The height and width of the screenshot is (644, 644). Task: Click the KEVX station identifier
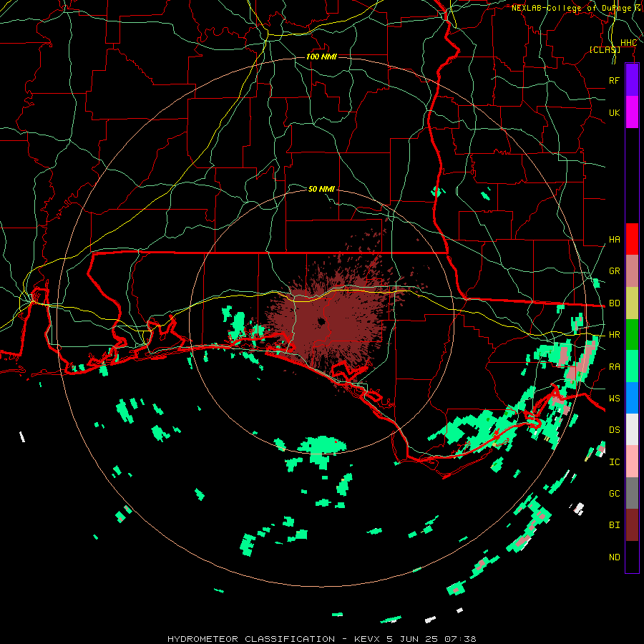pyautogui.click(x=367, y=639)
